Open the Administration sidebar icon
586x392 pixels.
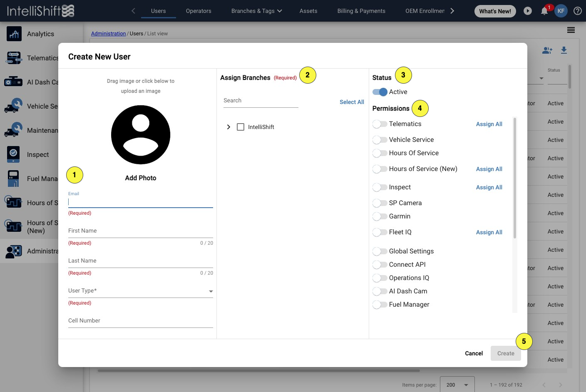[x=13, y=251]
